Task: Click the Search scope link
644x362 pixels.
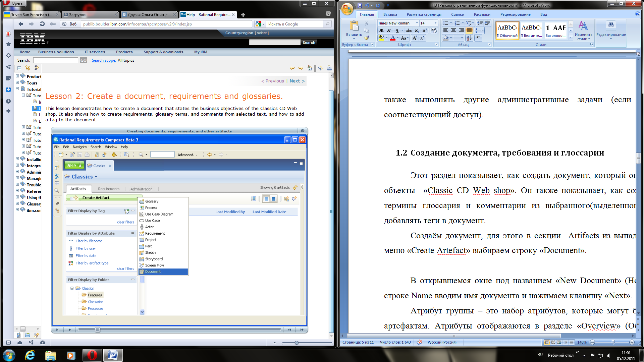Action: (104, 60)
